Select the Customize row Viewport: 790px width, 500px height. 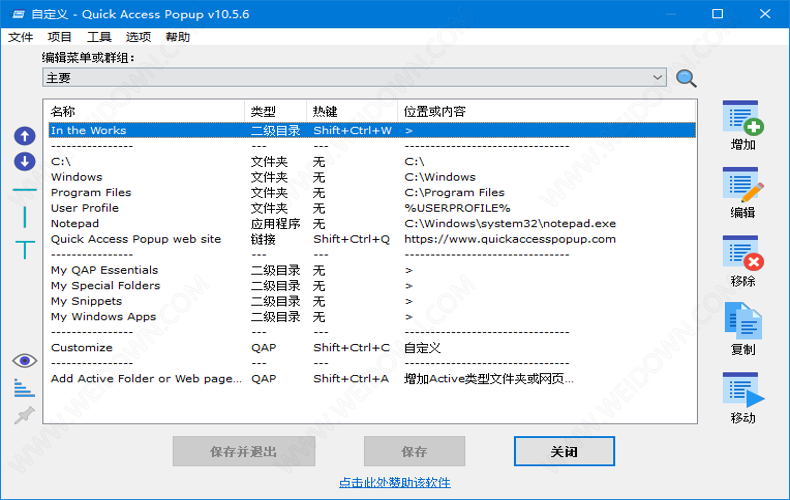click(372, 348)
